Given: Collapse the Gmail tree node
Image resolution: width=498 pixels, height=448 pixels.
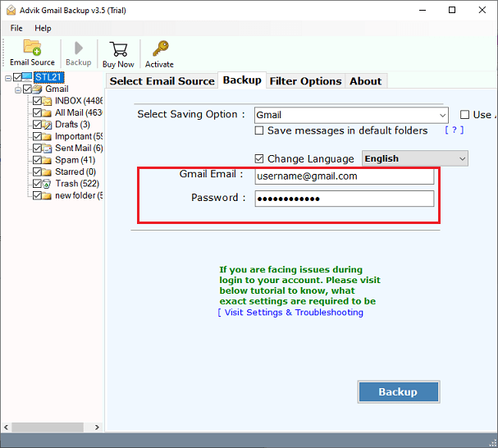Looking at the screenshot, I should tap(18, 89).
